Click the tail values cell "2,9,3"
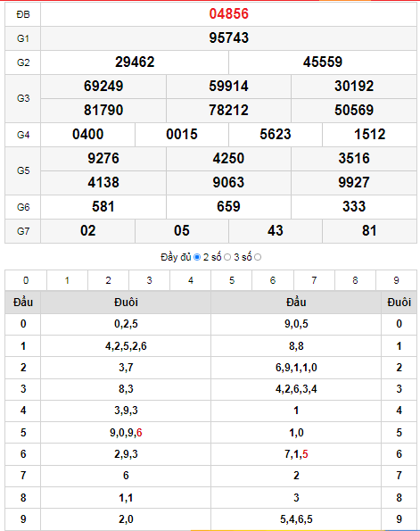The image size is (420, 531). tap(126, 454)
